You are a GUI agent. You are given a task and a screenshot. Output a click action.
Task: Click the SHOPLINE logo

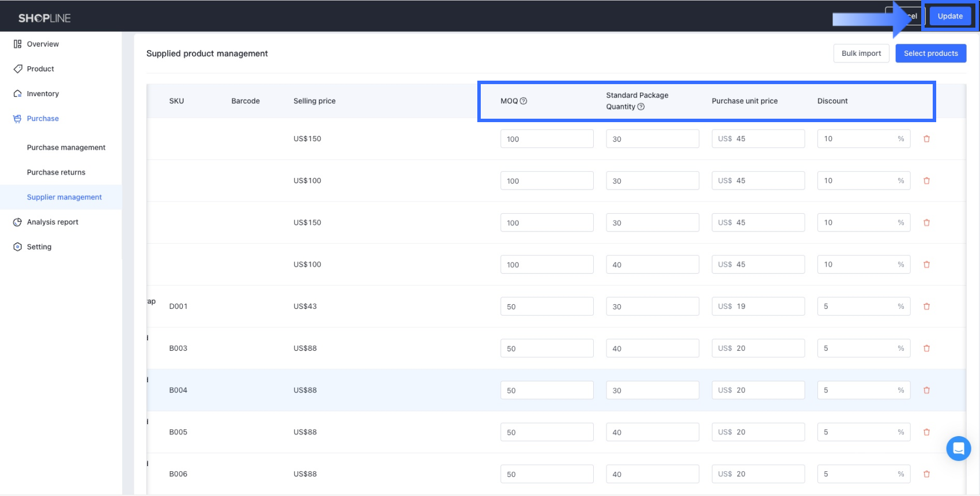pyautogui.click(x=44, y=18)
